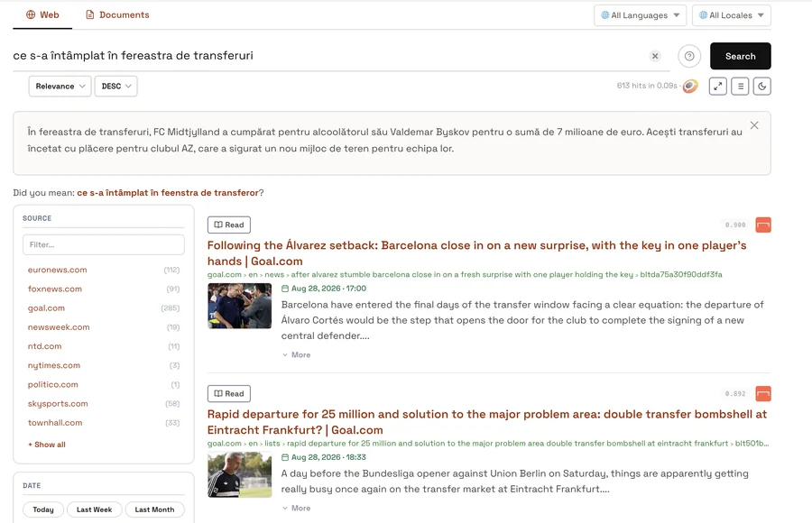The height and width of the screenshot is (523, 812).
Task: Close the AI summary box
Action: [754, 125]
